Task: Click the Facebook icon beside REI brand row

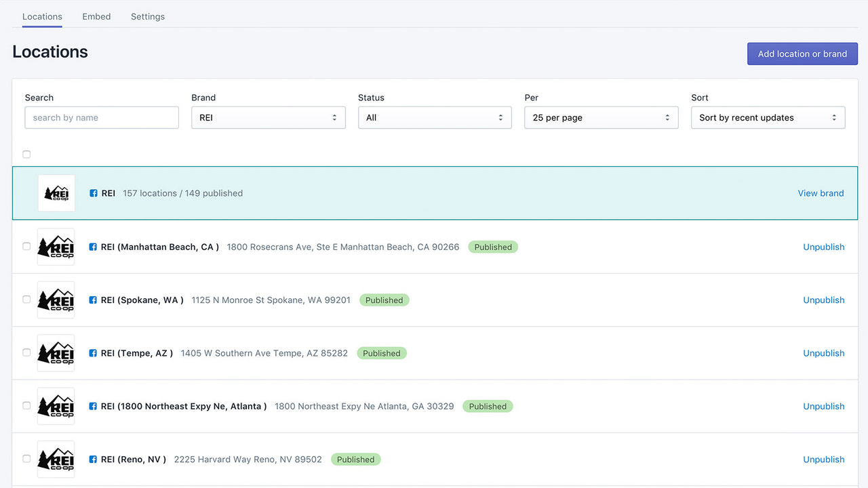Action: pos(92,192)
